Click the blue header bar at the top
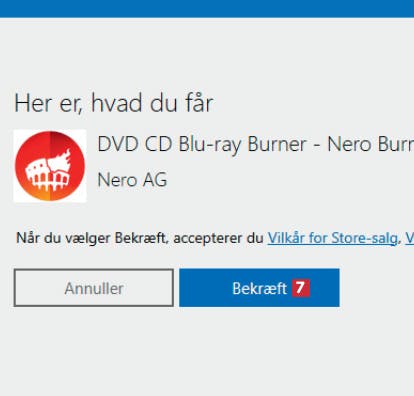This screenshot has width=414, height=396. click(x=207, y=9)
